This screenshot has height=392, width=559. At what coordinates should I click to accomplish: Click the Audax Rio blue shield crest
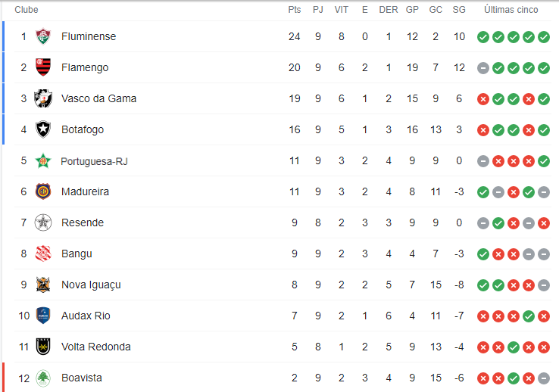tap(43, 316)
